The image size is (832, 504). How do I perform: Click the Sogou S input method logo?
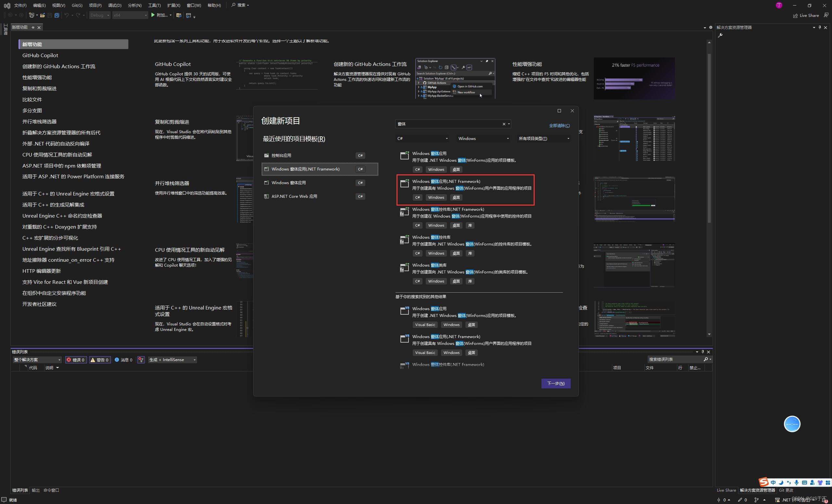pyautogui.click(x=763, y=482)
